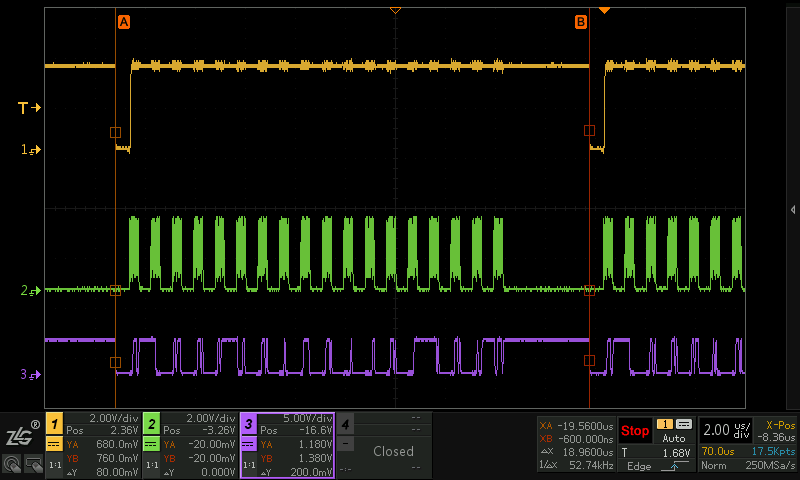Tap the touch-screen rectangle gesture icon
800x480 pixels.
(x=34, y=465)
